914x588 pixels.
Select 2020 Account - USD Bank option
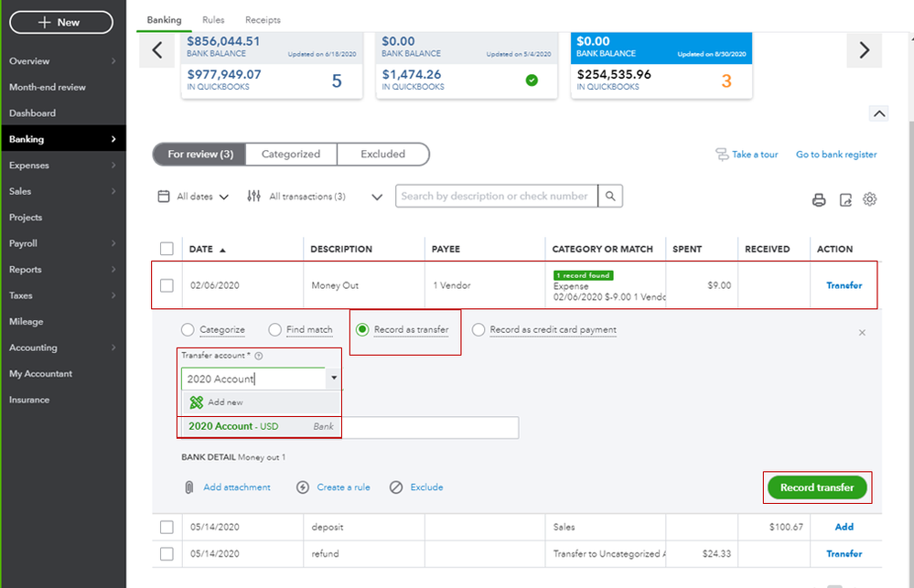(x=261, y=426)
